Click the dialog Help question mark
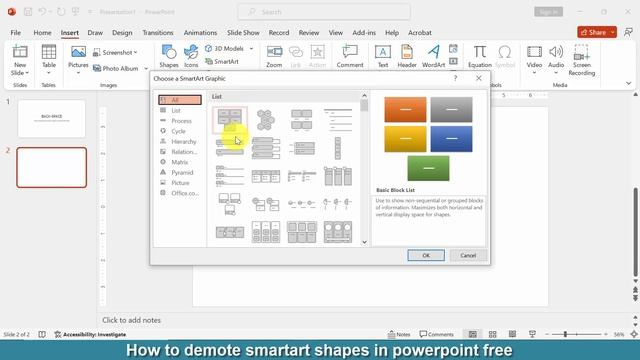Image resolution: width=640 pixels, height=360 pixels. click(x=456, y=78)
